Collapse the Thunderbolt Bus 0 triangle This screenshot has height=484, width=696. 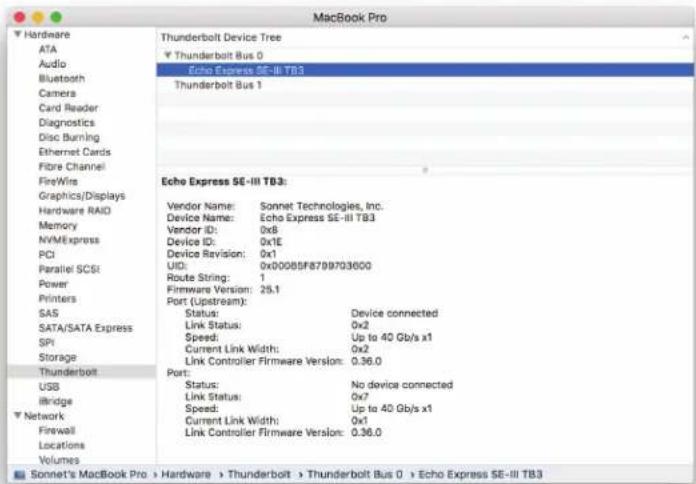(x=167, y=55)
